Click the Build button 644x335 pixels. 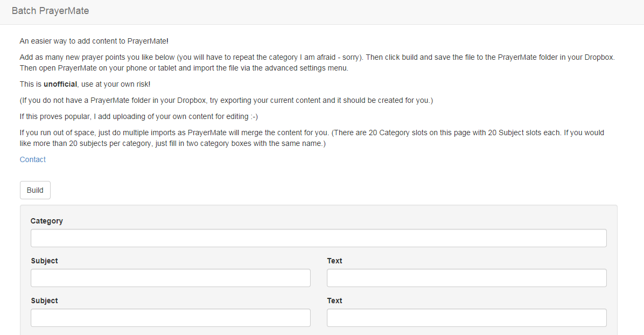click(x=36, y=190)
